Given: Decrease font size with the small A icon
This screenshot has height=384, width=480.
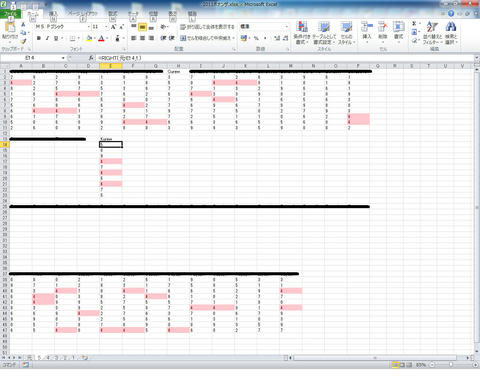Looking at the screenshot, I should coord(121,27).
